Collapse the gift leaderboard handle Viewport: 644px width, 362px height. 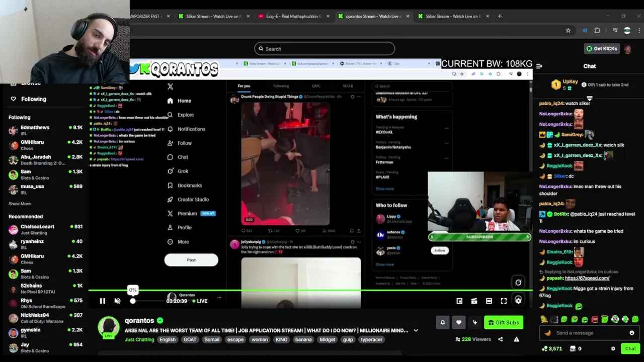590,98
